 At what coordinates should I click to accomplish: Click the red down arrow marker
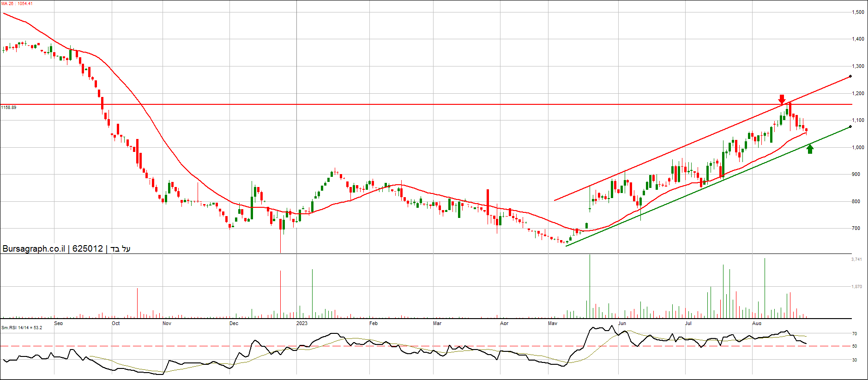point(781,99)
